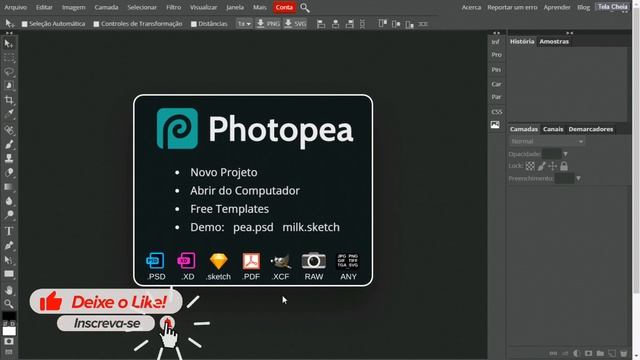The width and height of the screenshot is (640, 360).
Task: Toggle lock image pixels brush icon
Action: click(541, 166)
